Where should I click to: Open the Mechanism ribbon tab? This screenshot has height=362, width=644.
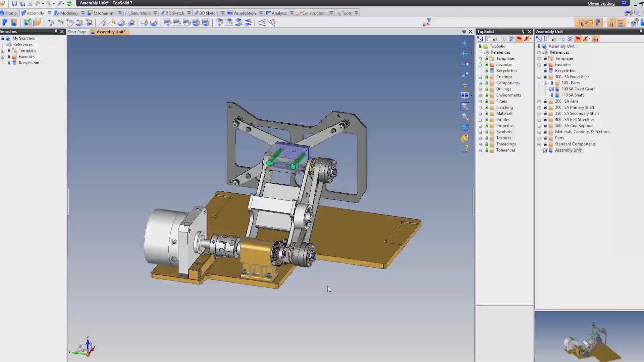[x=104, y=13]
